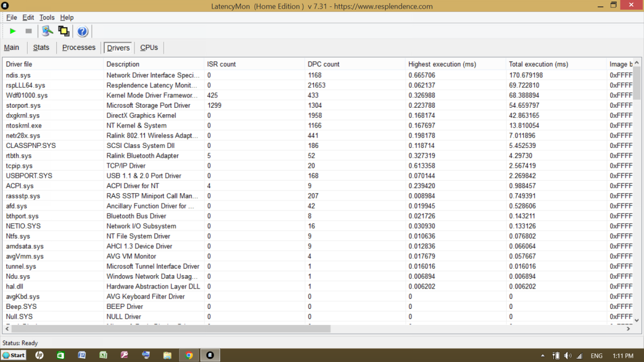Switch to the Stats tab
Screen dimensions: 644x362
click(x=41, y=48)
